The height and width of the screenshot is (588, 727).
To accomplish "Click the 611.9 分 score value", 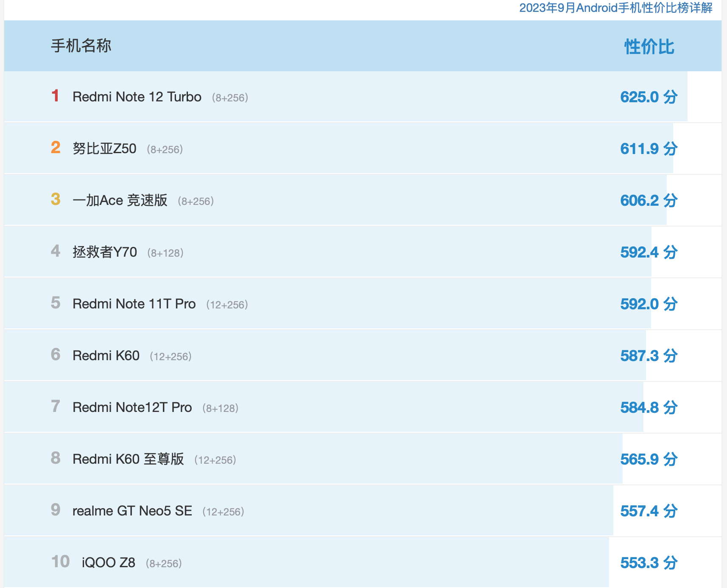I will point(649,149).
